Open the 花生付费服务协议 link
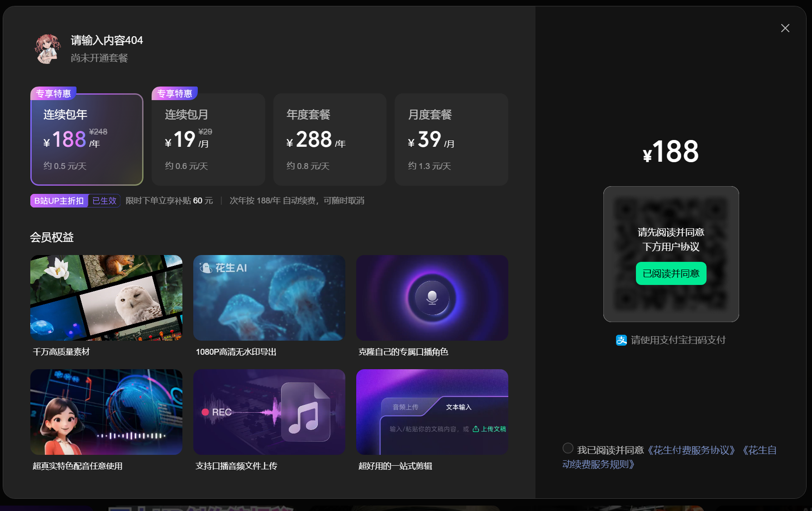 pyautogui.click(x=691, y=450)
